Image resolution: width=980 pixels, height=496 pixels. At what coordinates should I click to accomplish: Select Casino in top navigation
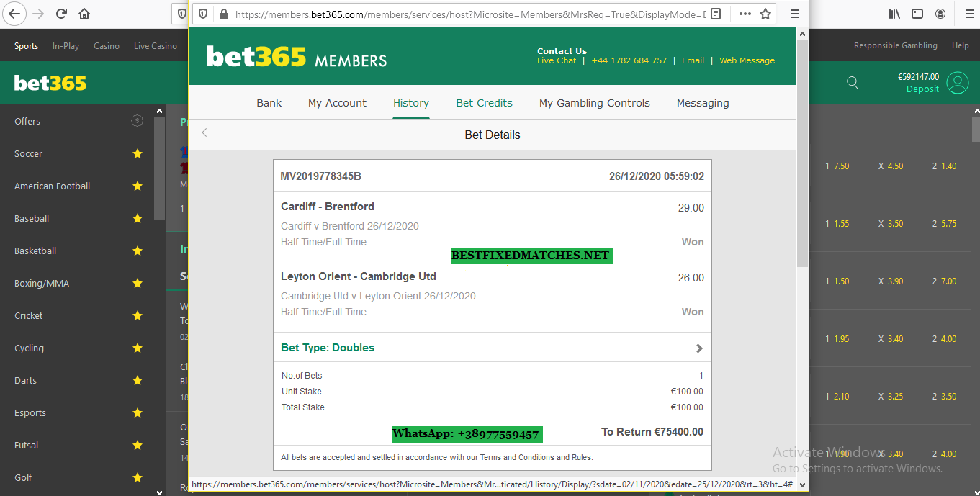[x=107, y=45]
